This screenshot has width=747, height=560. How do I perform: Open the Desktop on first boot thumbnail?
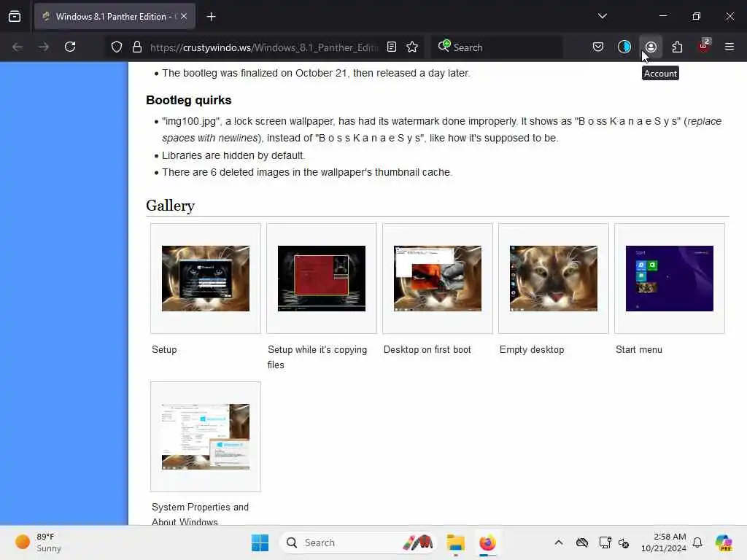pos(438,279)
